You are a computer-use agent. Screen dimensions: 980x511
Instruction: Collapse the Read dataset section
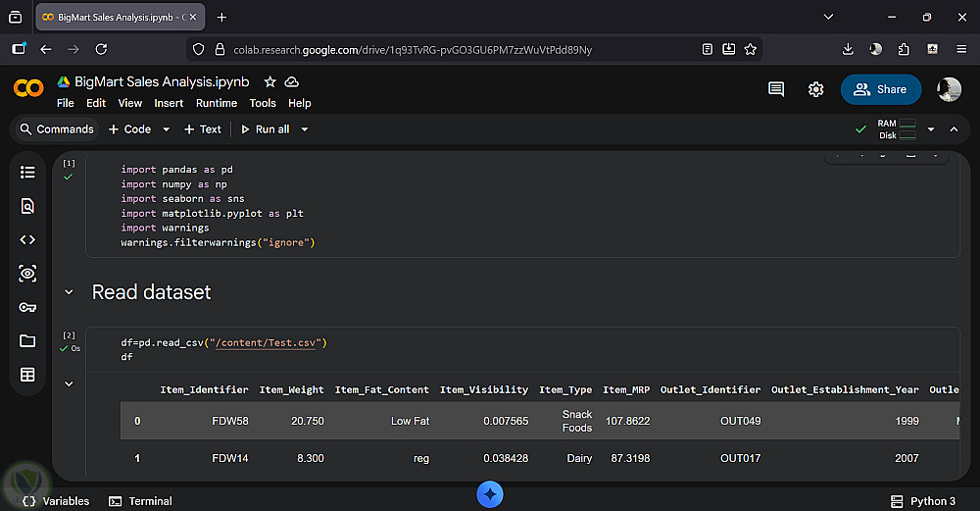click(69, 292)
